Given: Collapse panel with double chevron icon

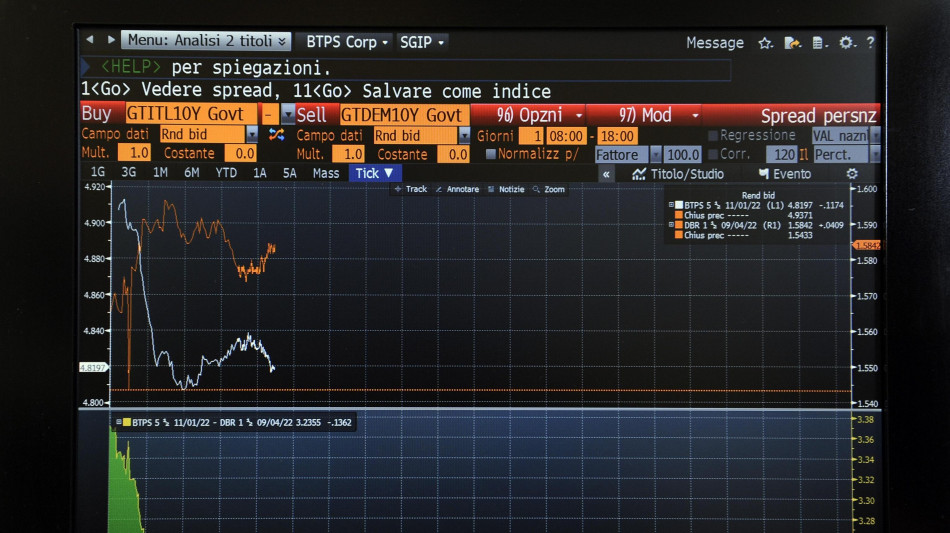Looking at the screenshot, I should (x=606, y=174).
